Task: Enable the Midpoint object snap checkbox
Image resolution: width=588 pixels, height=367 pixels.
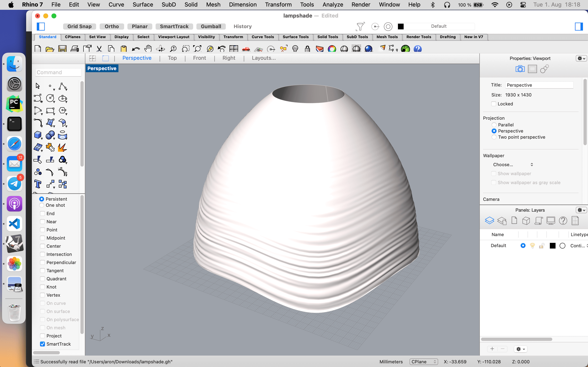Action: [x=42, y=238]
